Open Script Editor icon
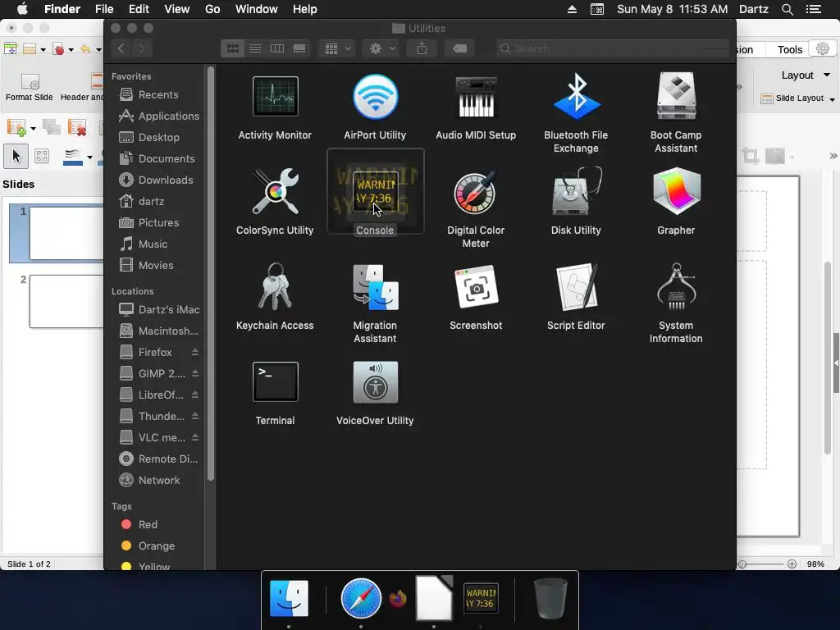Screen dimensions: 840x630 pos(576,286)
